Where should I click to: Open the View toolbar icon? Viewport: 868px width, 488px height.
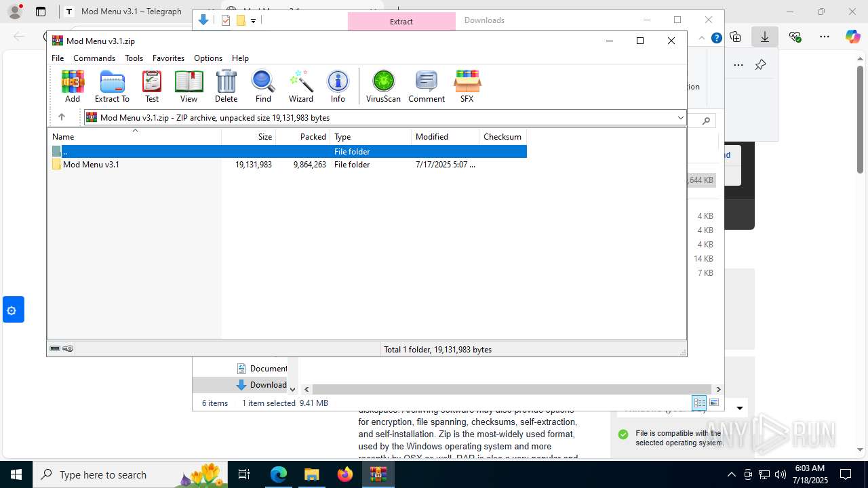tap(189, 86)
